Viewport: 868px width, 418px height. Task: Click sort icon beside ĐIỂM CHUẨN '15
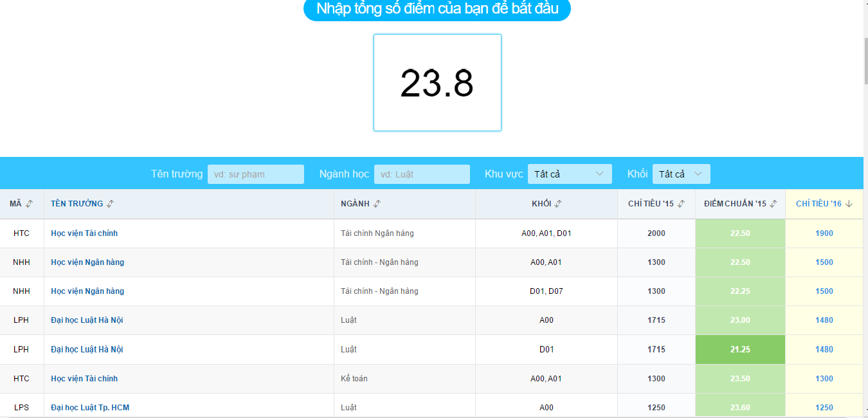click(x=774, y=204)
